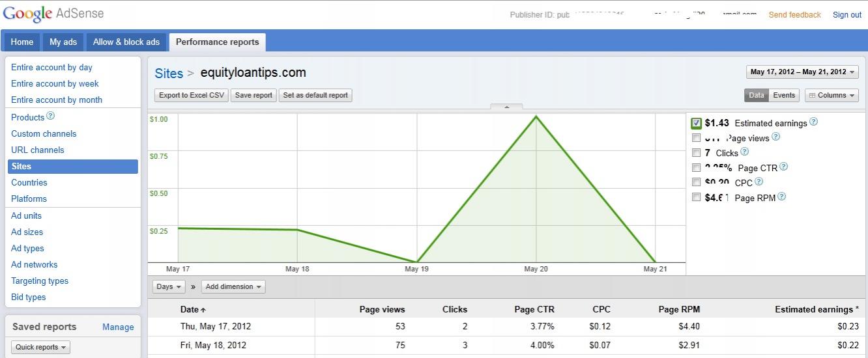Open help icon beside Estimated earnings

(x=813, y=122)
